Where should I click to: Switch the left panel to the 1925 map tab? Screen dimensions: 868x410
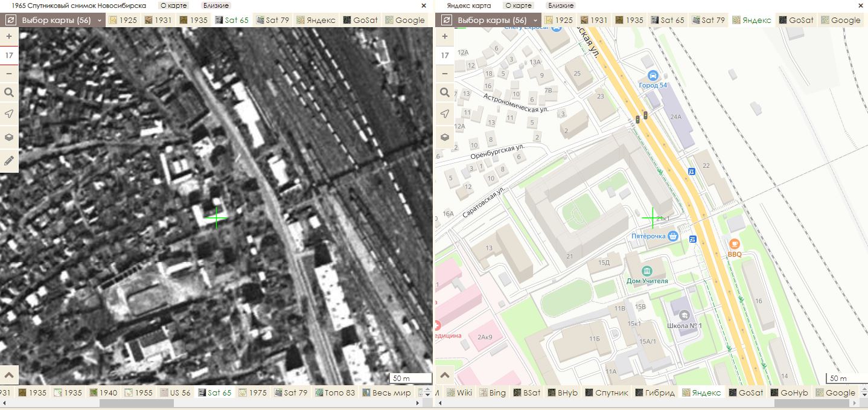(123, 20)
